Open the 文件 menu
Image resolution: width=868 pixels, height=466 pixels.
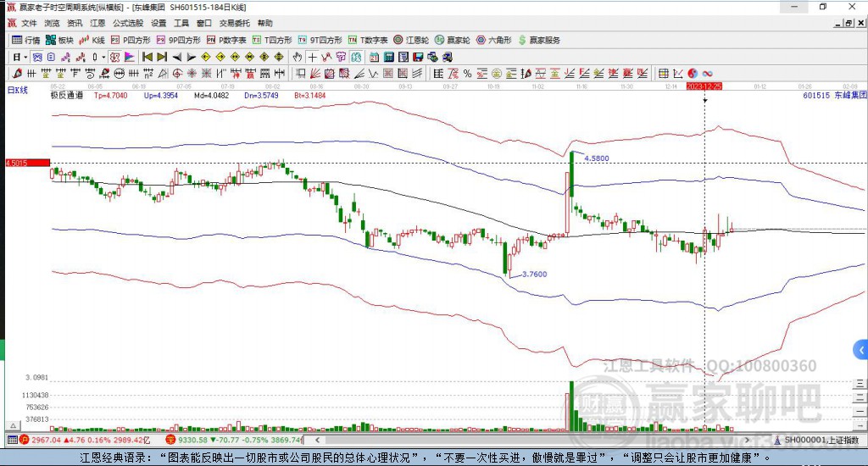(x=29, y=23)
